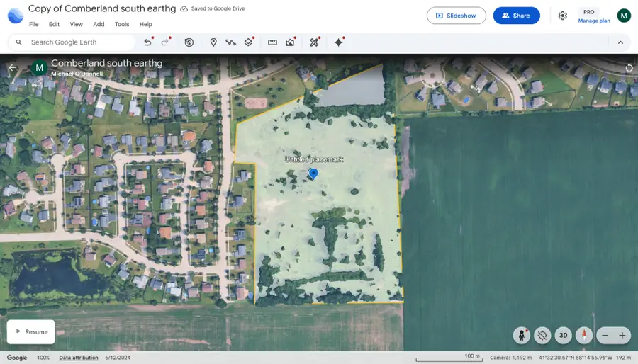
Task: Open the settings gear icon
Action: (562, 16)
